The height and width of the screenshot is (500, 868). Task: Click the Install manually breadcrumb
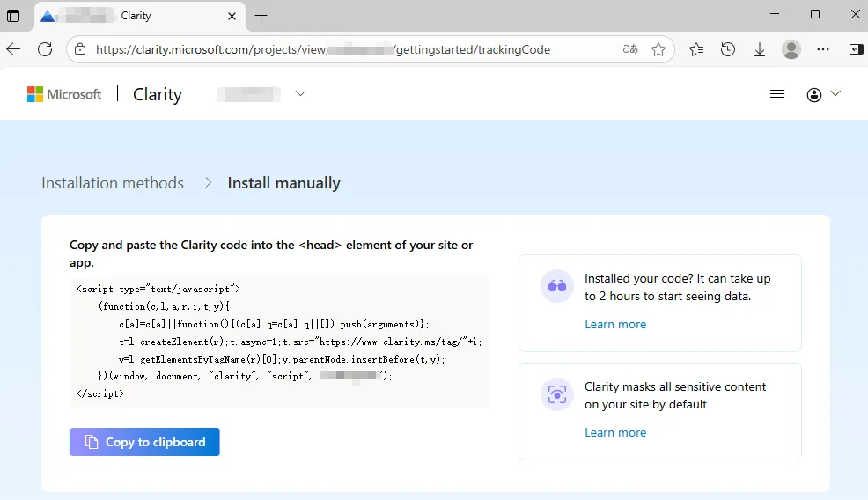(x=284, y=183)
